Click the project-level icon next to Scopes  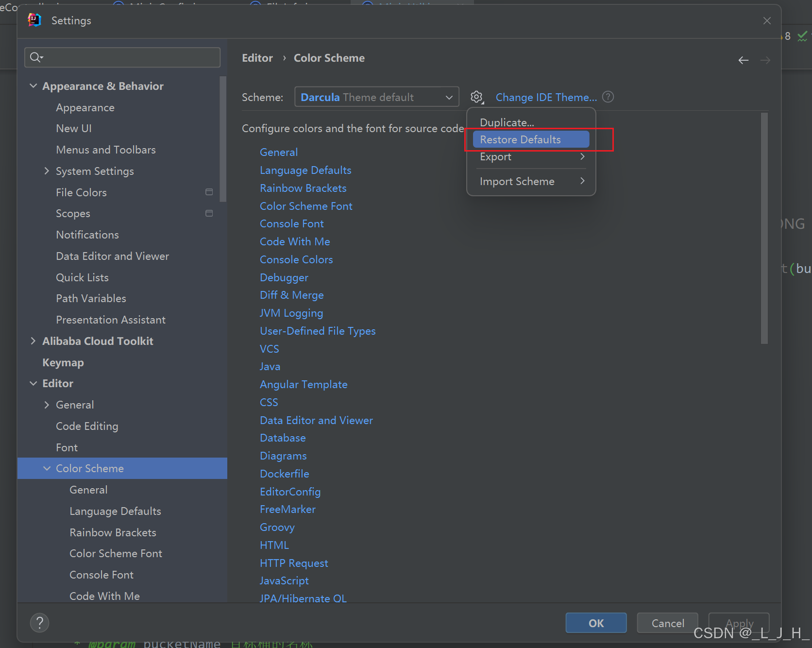click(x=209, y=213)
